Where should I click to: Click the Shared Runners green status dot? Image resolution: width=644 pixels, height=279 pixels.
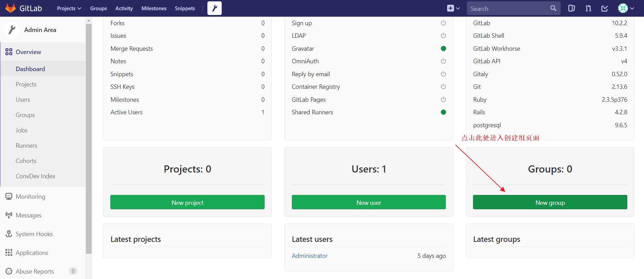tap(443, 112)
